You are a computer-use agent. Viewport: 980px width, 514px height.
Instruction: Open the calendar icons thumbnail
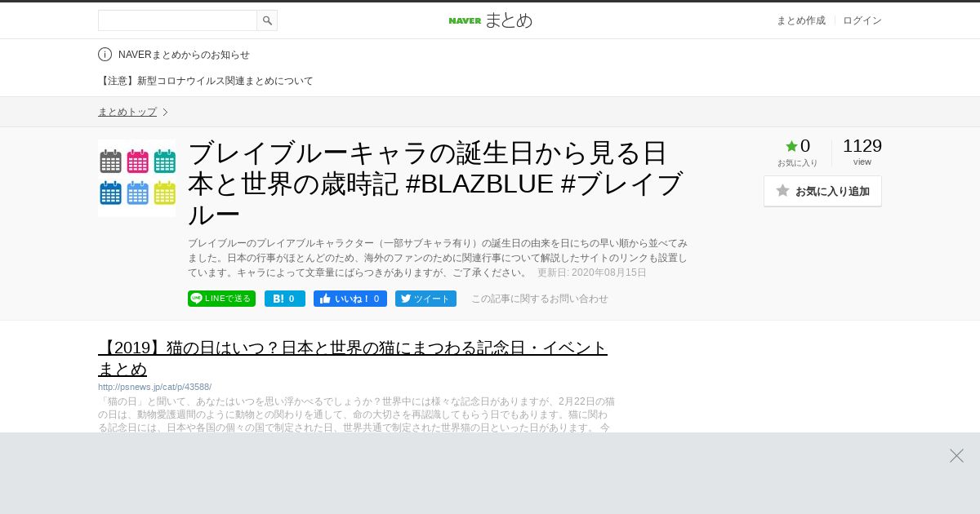pos(136,178)
